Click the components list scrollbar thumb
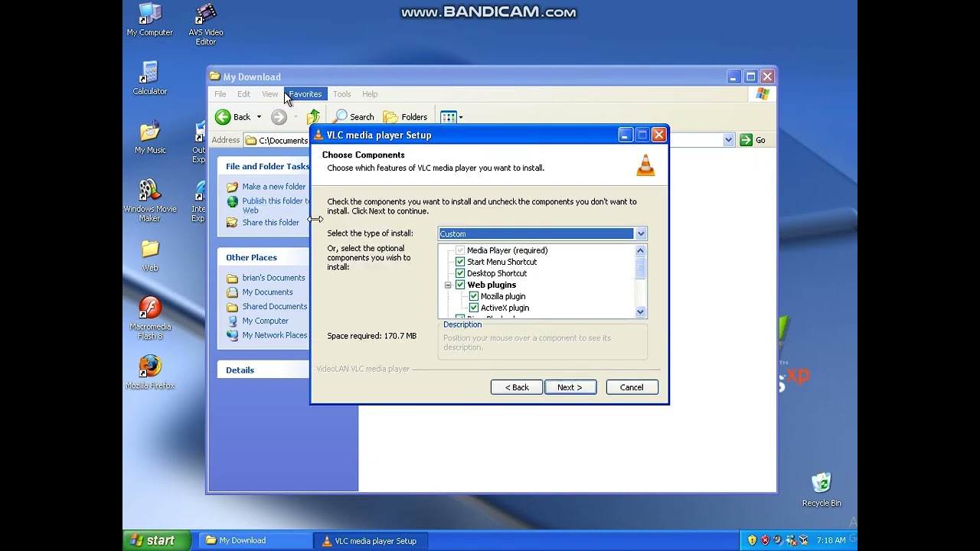This screenshot has height=551, width=980. [x=641, y=267]
